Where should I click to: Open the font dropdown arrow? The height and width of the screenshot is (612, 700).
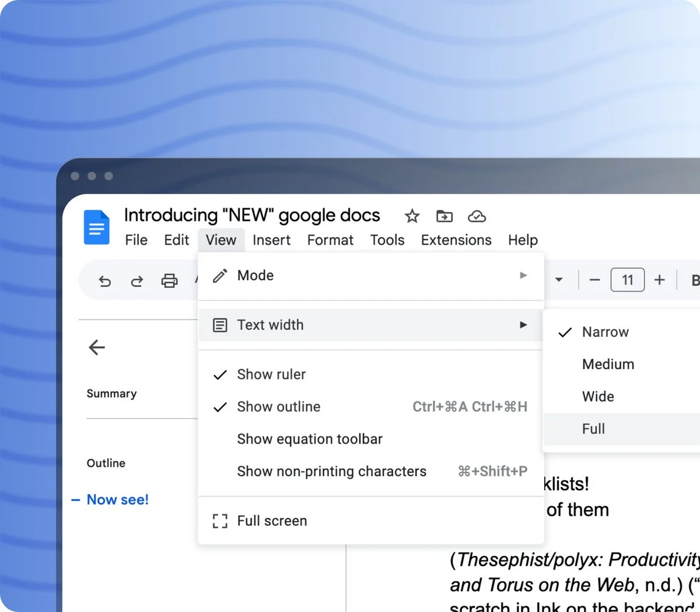pos(559,280)
